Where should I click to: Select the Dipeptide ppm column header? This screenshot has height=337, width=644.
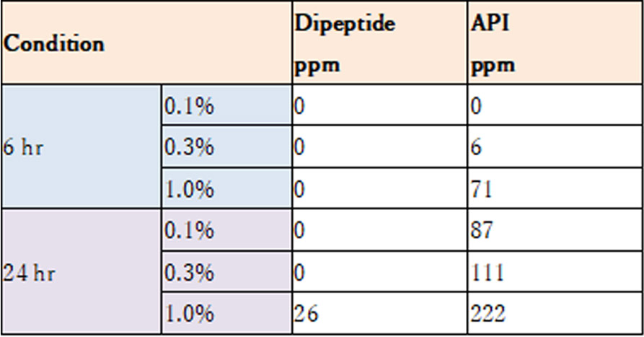(380, 43)
